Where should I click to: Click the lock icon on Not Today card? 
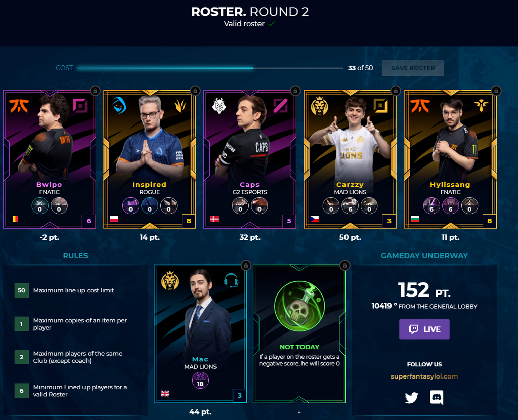pos(344,265)
